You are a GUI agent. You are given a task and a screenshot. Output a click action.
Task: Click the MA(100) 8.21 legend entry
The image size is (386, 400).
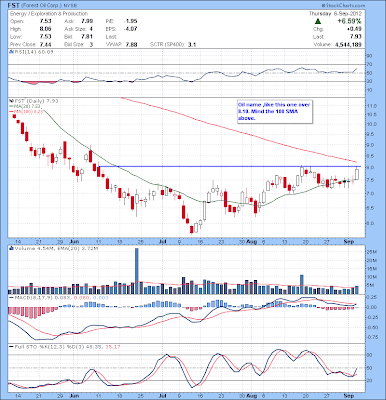[26, 112]
